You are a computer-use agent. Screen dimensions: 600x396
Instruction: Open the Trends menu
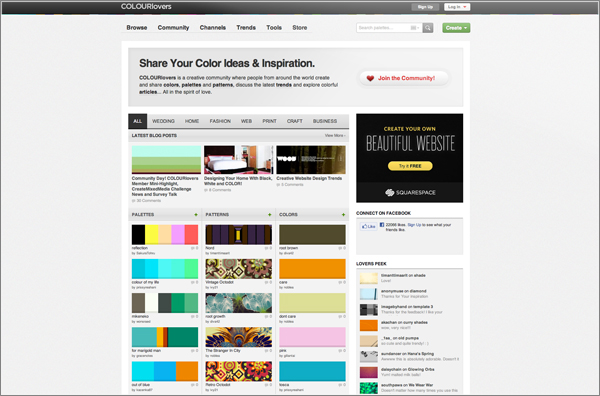coord(246,28)
